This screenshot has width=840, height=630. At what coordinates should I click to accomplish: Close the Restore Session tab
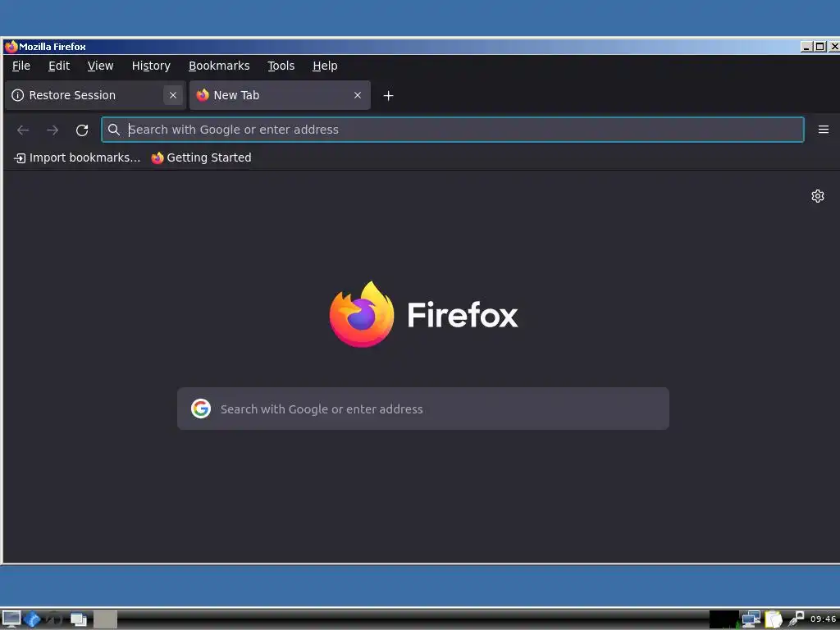click(x=173, y=95)
